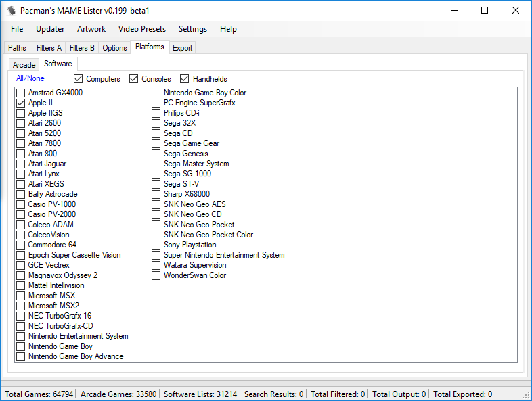532x401 pixels.
Task: Select the Mattel Intellivision checkbox
Action: coord(21,286)
